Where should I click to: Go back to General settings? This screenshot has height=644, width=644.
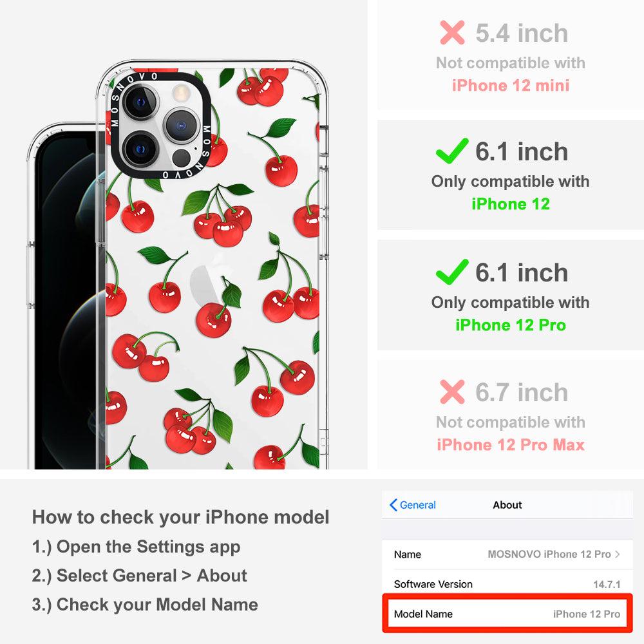412,505
